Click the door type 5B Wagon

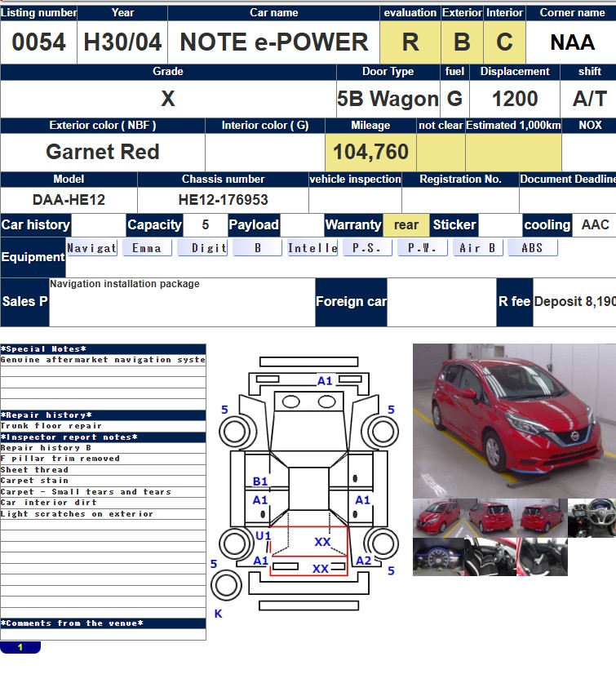point(388,99)
